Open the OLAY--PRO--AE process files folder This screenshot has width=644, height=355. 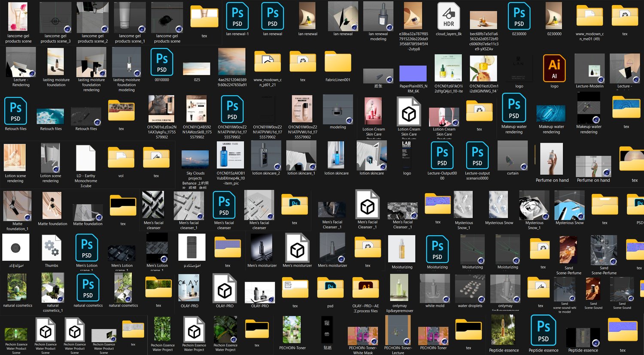(x=365, y=288)
